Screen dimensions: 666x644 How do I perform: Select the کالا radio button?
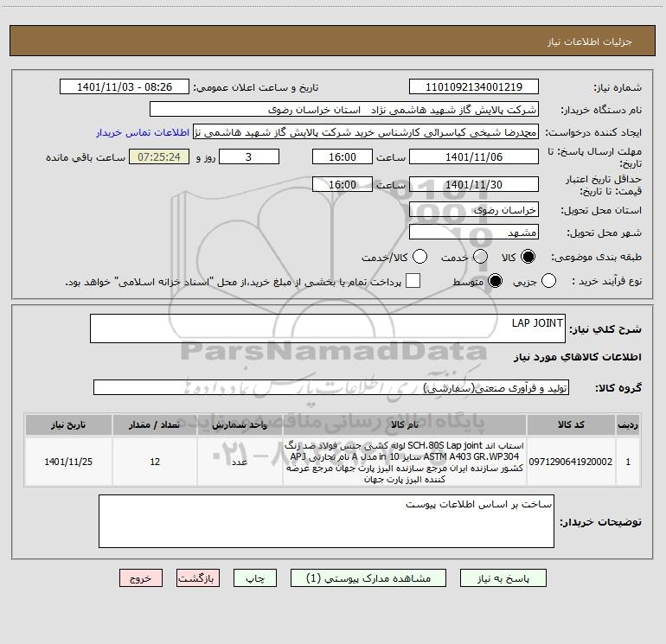point(528,257)
